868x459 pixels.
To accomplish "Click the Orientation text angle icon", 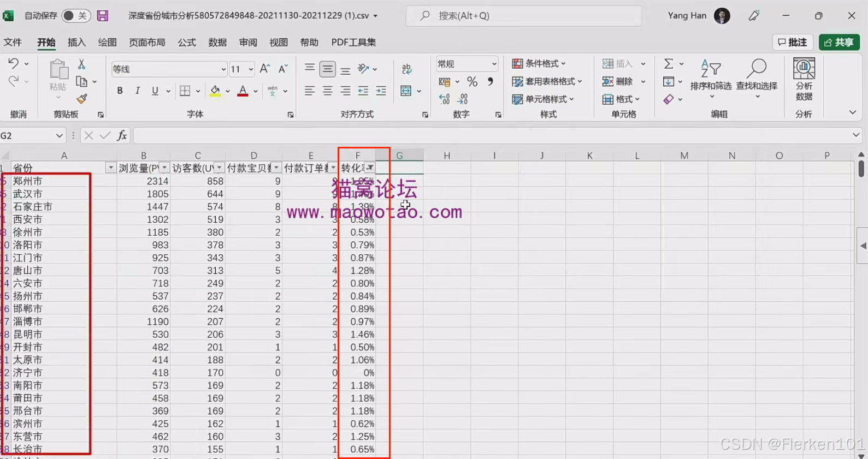I will [x=363, y=69].
